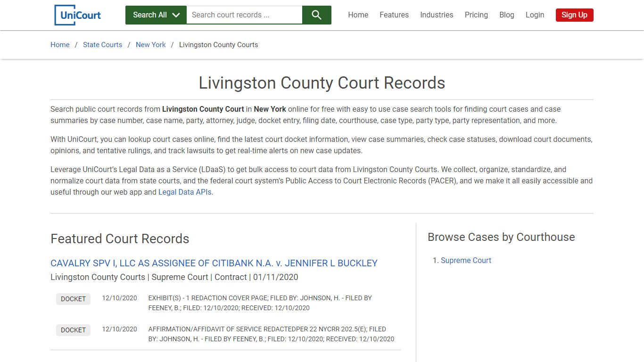This screenshot has width=644, height=362.
Task: Click the red Sign Up button
Action: [x=574, y=15]
